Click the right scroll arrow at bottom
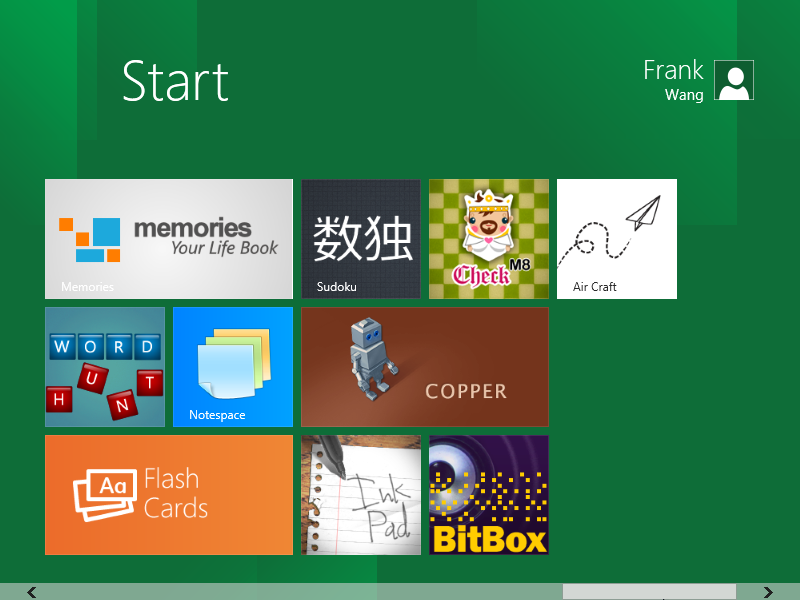Viewport: 800px width, 600px height. point(768,592)
